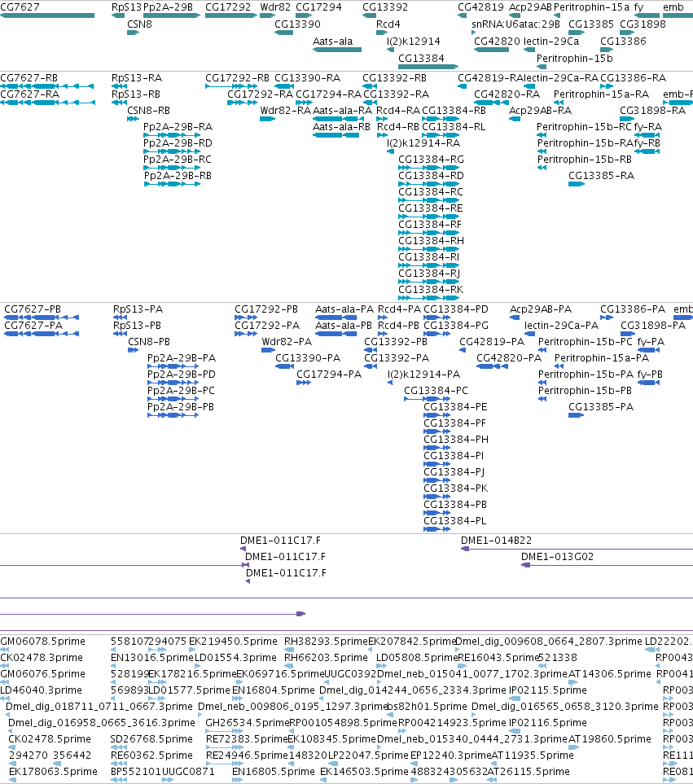693x784 pixels.
Task: Select BAC clone DME1-014B22
Action: (x=497, y=541)
